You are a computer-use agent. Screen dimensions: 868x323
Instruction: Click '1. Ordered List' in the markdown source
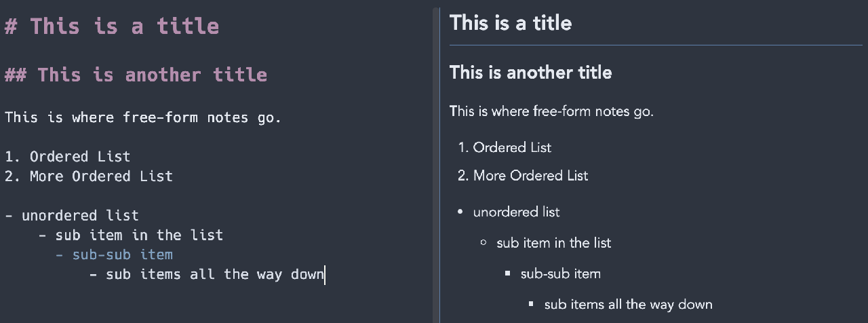(68, 157)
